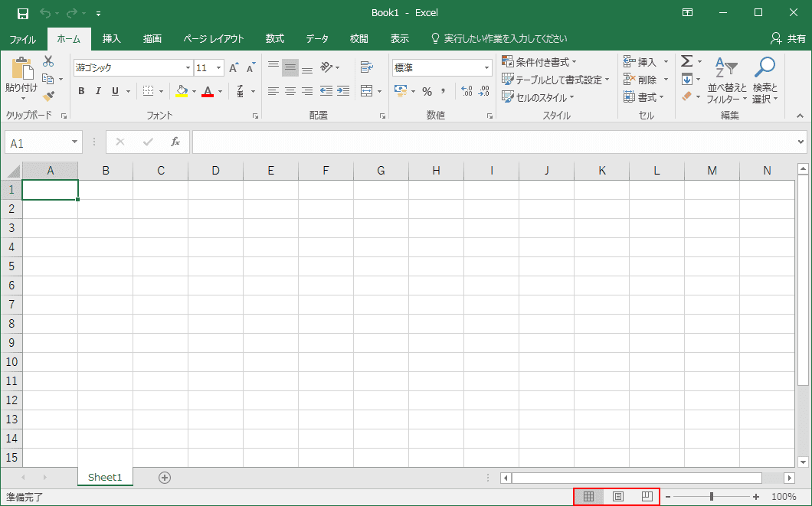Click the Zoom out minus icon

[x=668, y=497]
